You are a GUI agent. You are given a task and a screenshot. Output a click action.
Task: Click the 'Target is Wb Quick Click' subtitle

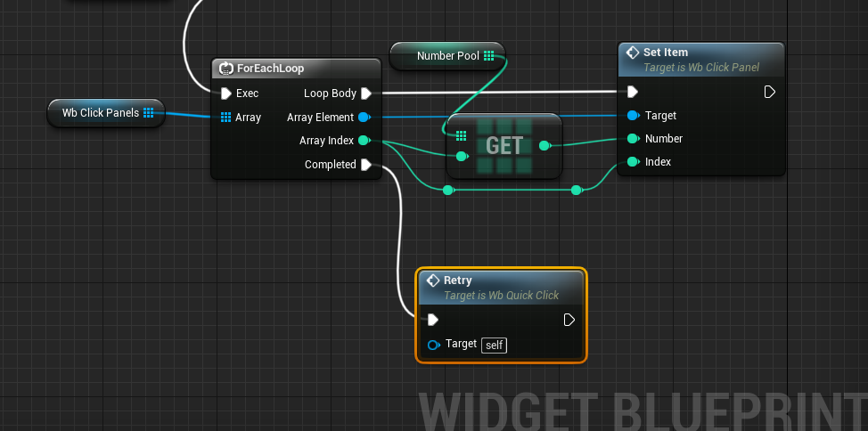[x=501, y=296]
